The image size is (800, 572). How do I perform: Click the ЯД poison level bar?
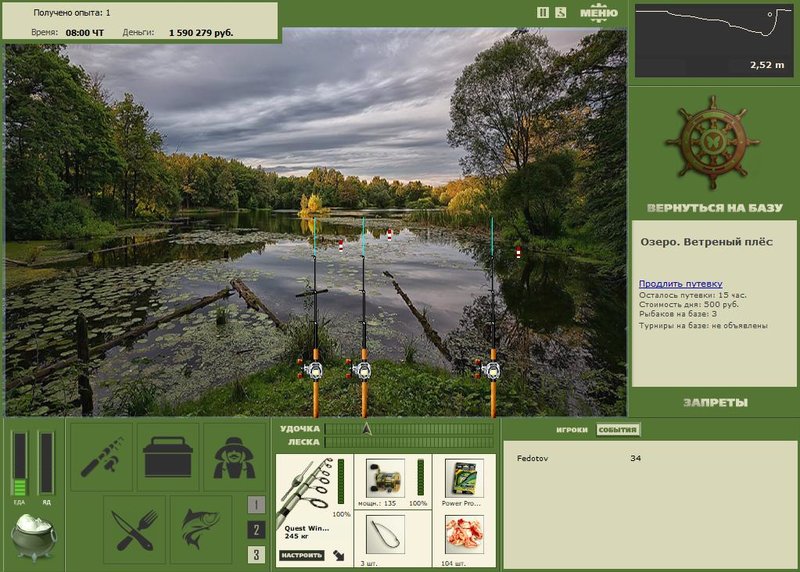click(x=46, y=464)
